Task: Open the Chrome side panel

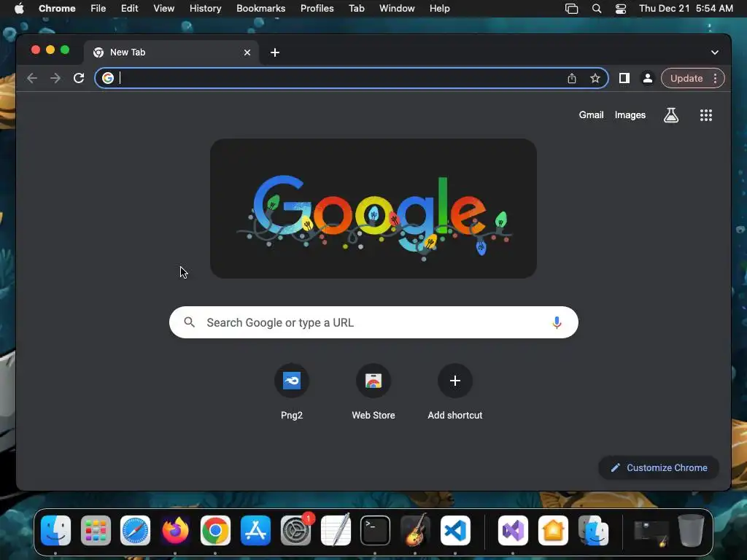Action: (624, 78)
